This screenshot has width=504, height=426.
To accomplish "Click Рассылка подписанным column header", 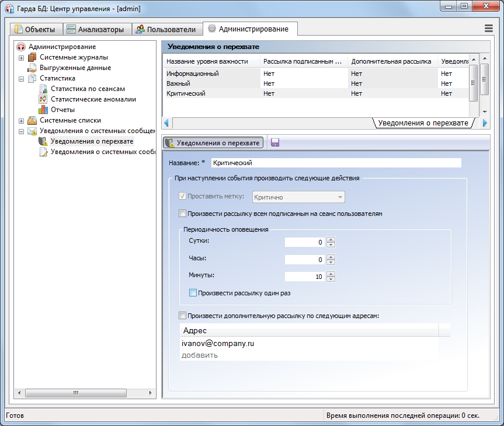I will (304, 61).
